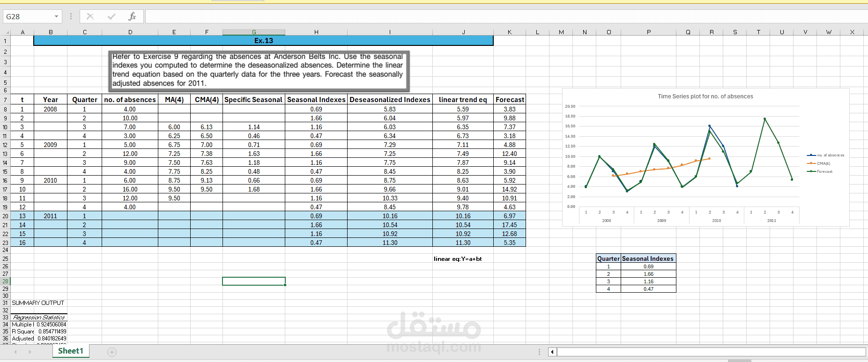The width and height of the screenshot is (868, 362).
Task: Click the 'no. of absences' header cell
Action: tap(130, 100)
